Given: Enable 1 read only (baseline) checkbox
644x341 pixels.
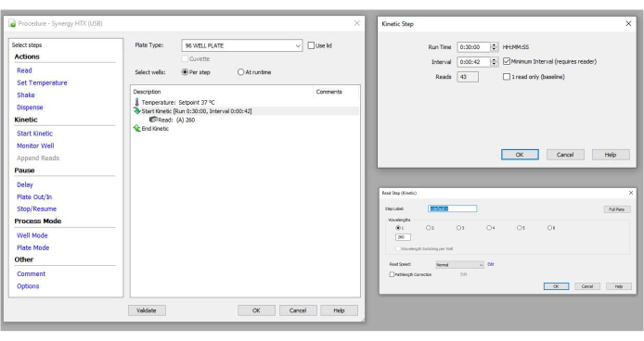Looking at the screenshot, I should click(507, 77).
